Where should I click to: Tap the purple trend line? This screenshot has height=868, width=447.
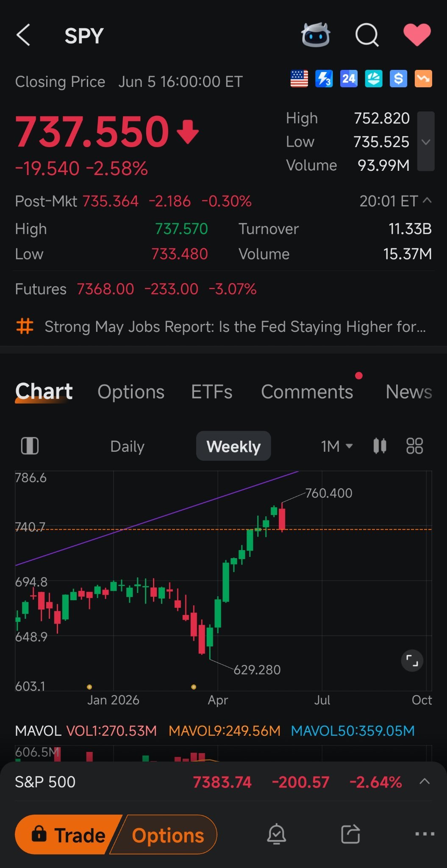click(x=157, y=518)
